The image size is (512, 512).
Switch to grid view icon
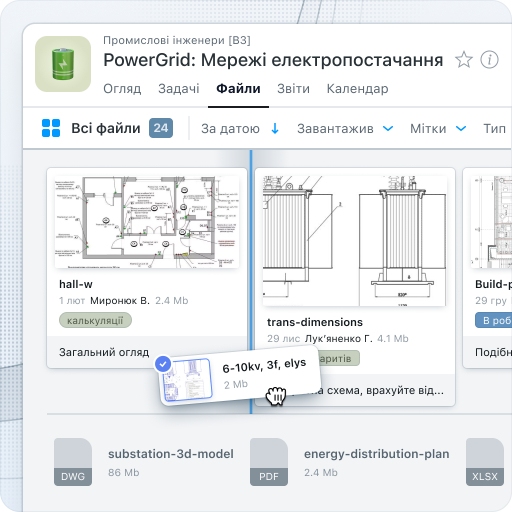coord(51,128)
